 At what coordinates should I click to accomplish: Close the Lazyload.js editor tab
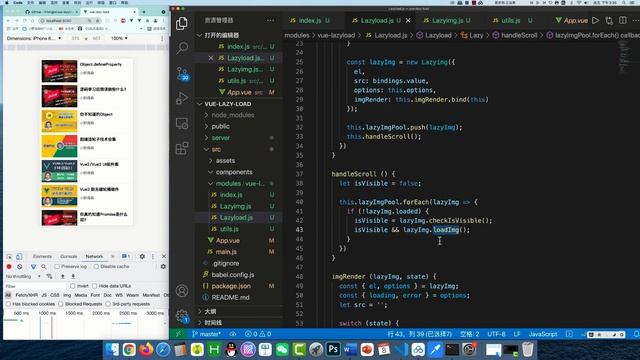click(x=408, y=20)
